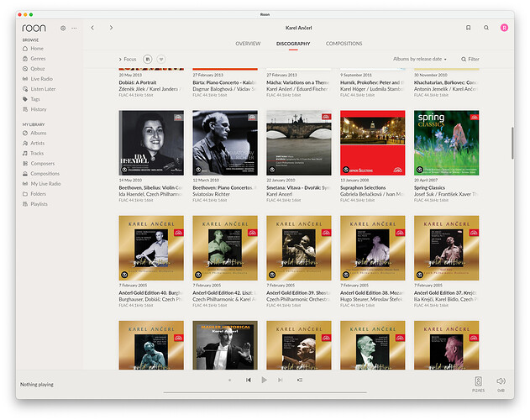Toggle the favorites heart filter

(161, 59)
